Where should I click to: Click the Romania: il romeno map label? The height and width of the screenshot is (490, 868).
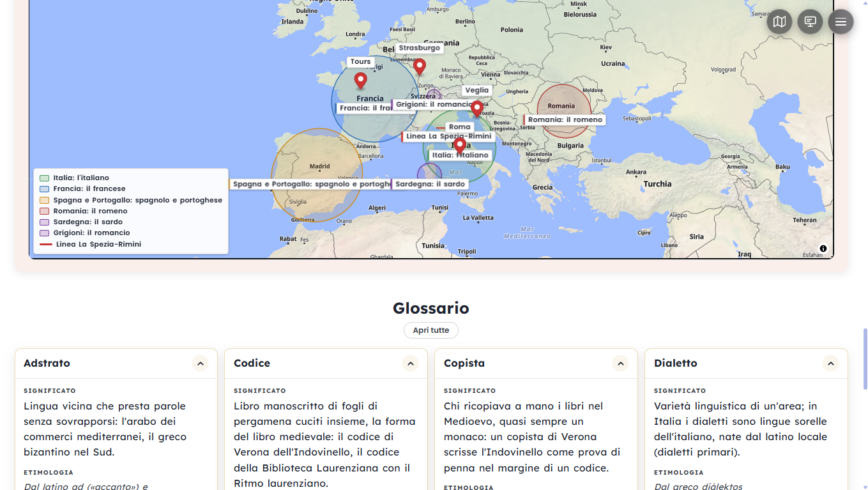(x=565, y=119)
